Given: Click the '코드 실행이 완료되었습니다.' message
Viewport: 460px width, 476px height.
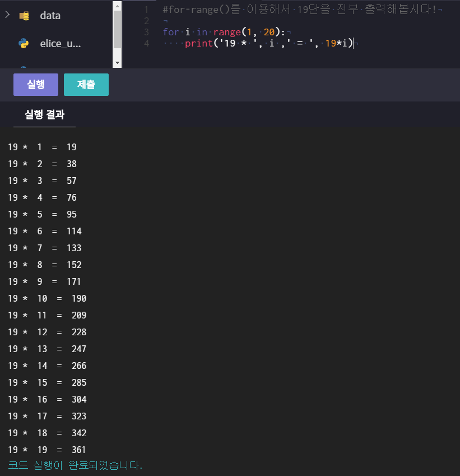Looking at the screenshot, I should [75, 465].
